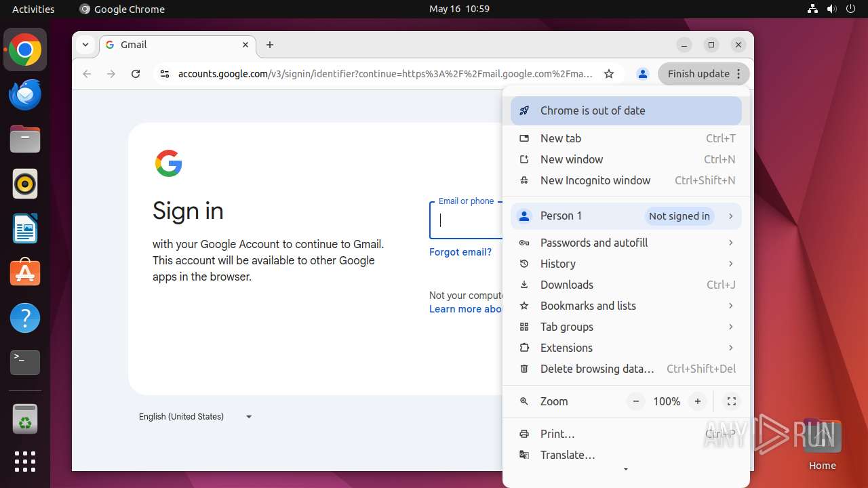Expand the Tab groups submenu
The height and width of the screenshot is (488, 868).
[x=626, y=327]
